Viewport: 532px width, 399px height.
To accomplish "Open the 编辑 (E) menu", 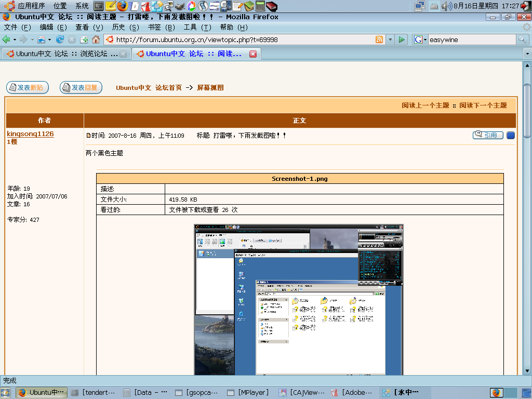I will click(x=53, y=27).
